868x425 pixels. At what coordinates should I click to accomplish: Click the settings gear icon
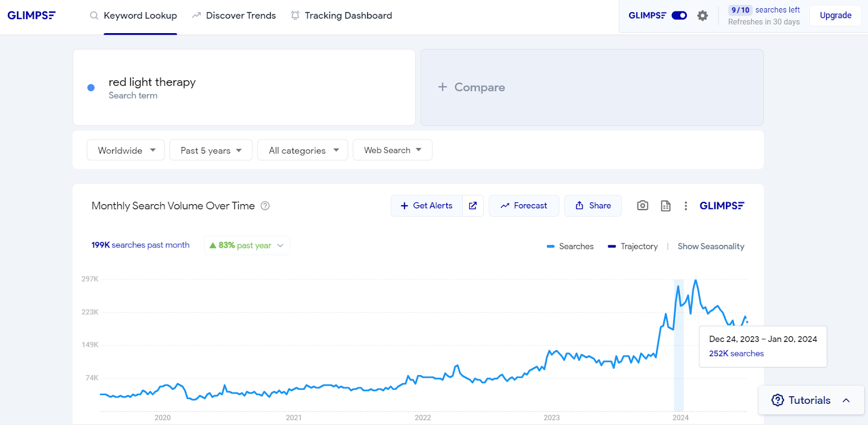[x=703, y=16]
